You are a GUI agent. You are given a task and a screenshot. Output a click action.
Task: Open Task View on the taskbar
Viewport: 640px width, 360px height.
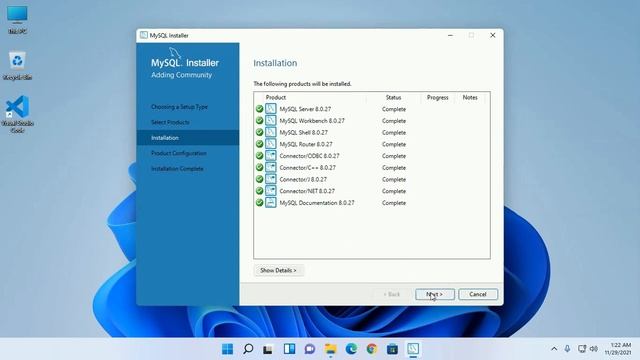pos(268,349)
